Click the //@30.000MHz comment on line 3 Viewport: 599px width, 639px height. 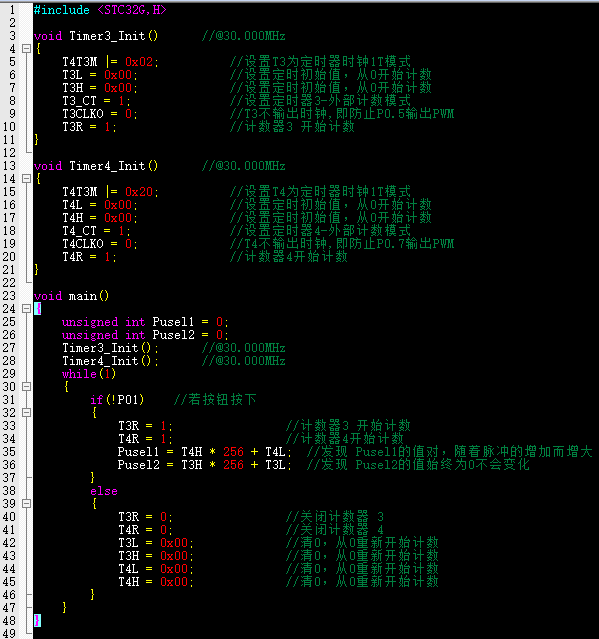click(244, 36)
